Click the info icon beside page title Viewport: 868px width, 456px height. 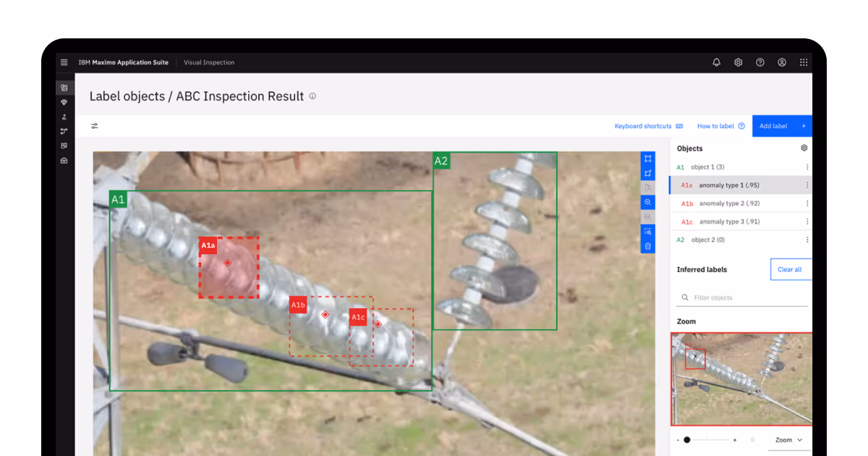[312, 96]
